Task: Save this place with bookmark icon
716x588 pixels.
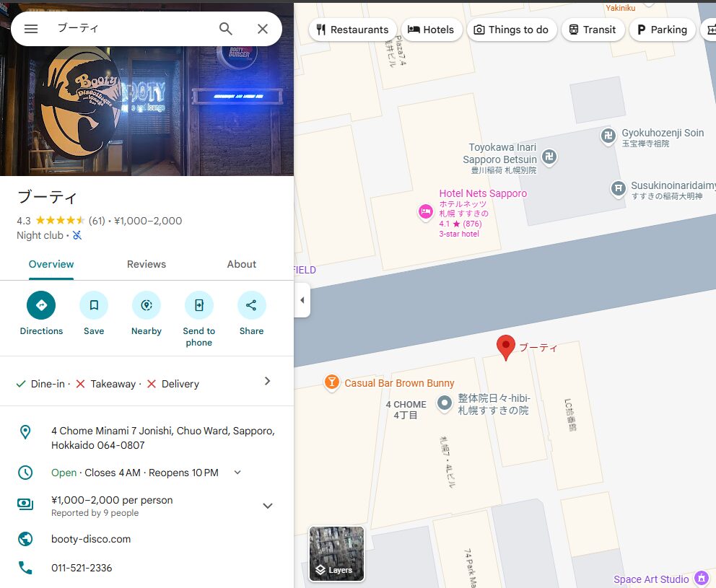Action: click(x=94, y=305)
